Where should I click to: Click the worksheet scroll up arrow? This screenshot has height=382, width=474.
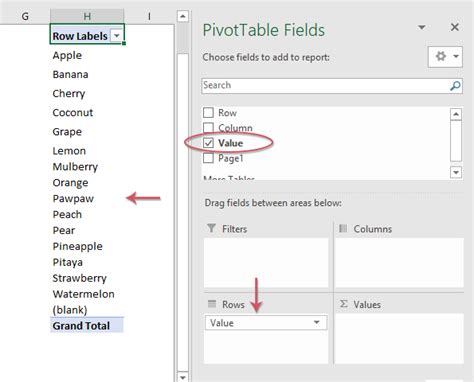[x=183, y=16]
